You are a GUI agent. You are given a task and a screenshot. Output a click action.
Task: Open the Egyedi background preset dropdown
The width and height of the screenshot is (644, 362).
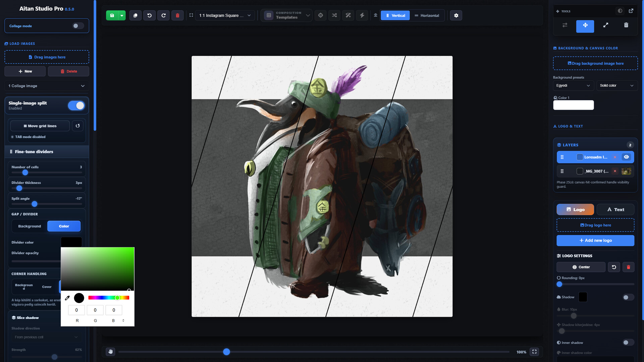(x=573, y=85)
